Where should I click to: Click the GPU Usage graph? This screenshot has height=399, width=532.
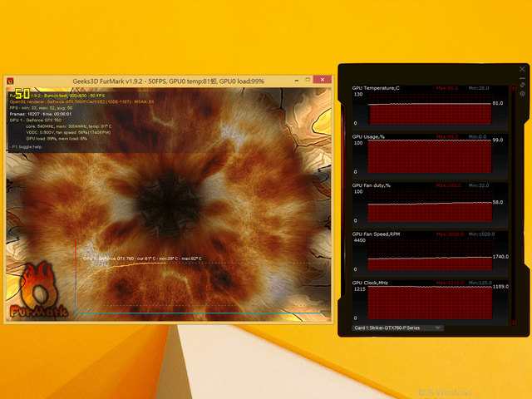click(430, 157)
